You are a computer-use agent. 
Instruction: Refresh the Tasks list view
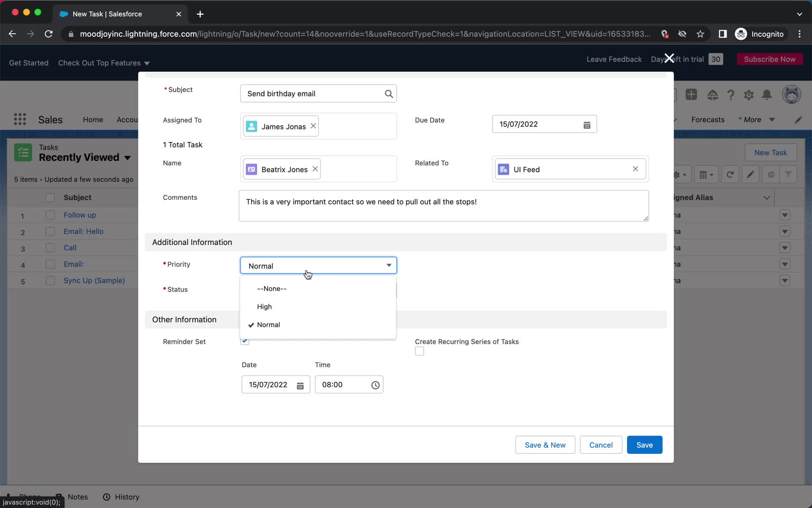730,174
